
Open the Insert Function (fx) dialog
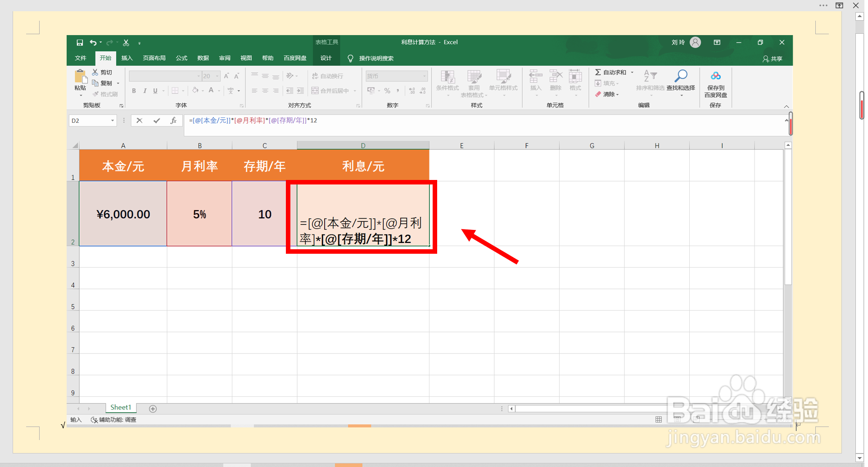pos(174,121)
